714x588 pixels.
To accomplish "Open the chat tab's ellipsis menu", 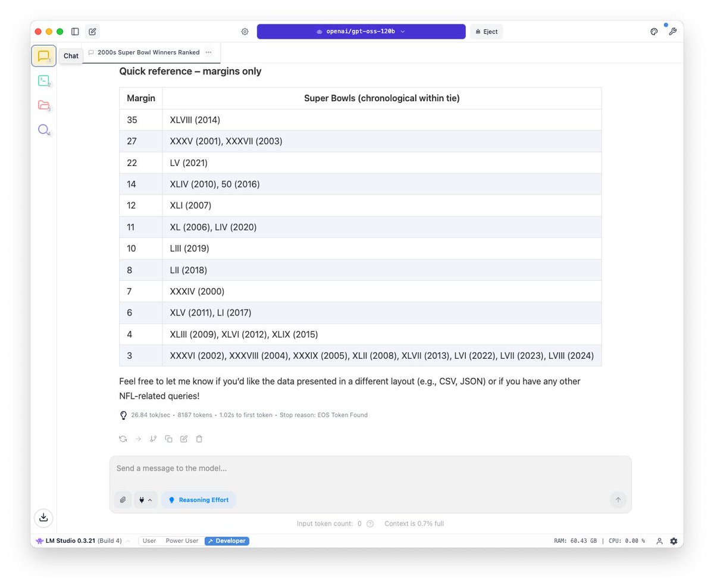I will pos(208,52).
